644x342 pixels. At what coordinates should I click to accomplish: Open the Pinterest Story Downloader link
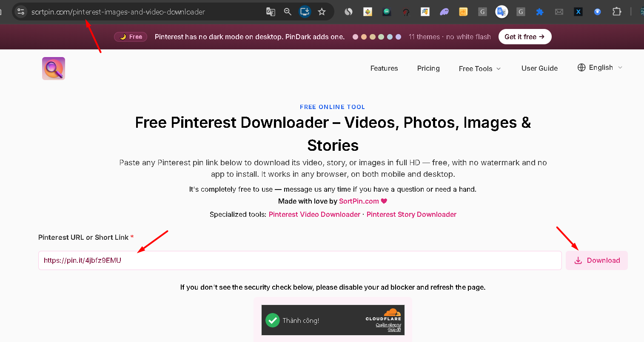point(411,214)
